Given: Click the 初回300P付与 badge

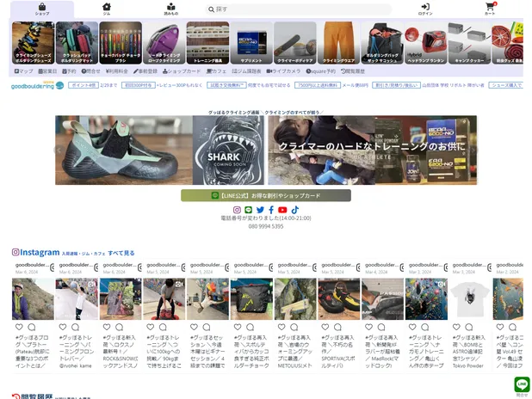Looking at the screenshot, I should point(139,85).
